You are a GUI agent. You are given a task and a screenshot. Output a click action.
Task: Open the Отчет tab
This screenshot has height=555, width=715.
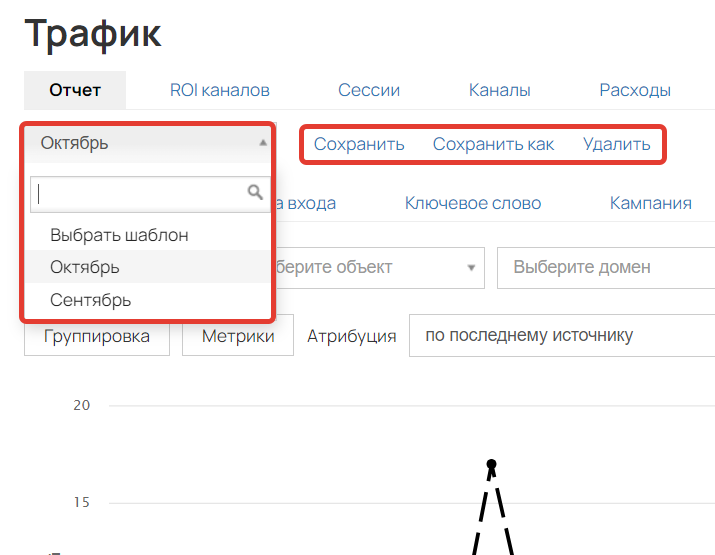pos(75,90)
